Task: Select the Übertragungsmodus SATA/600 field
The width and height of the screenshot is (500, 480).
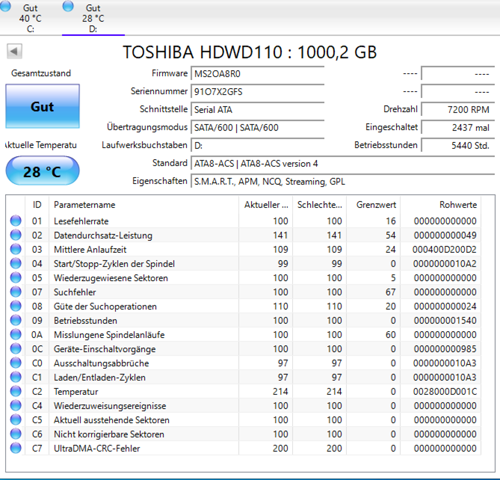Action: (x=257, y=128)
